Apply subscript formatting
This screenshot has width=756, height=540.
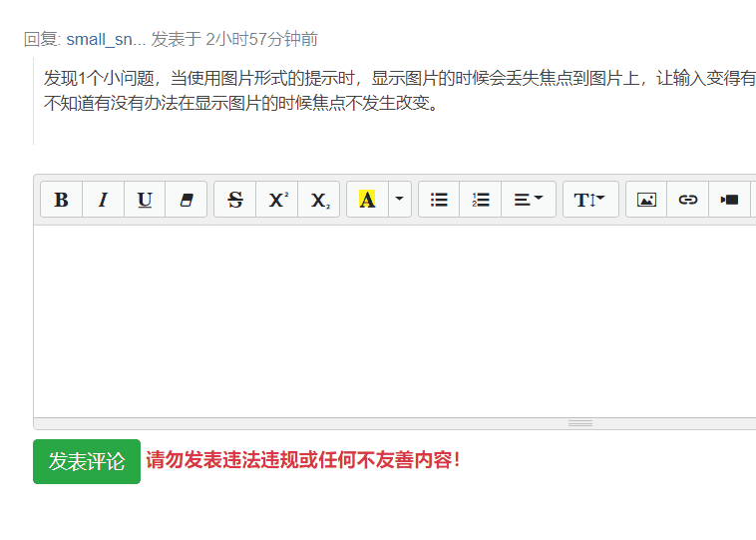319,200
